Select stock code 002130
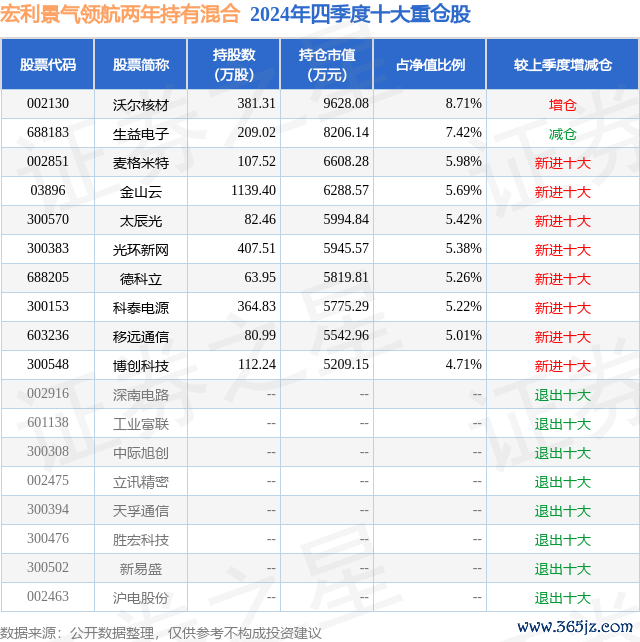The width and height of the screenshot is (640, 642). (48, 104)
